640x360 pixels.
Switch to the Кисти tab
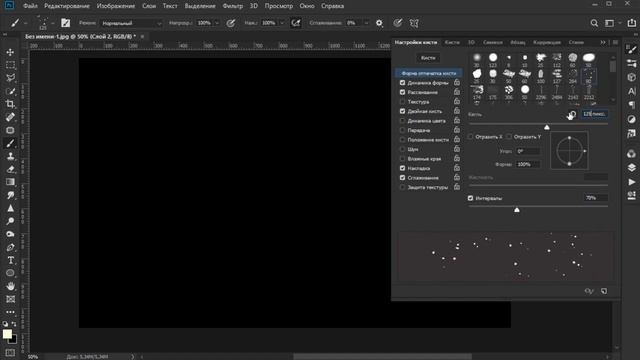pos(452,42)
